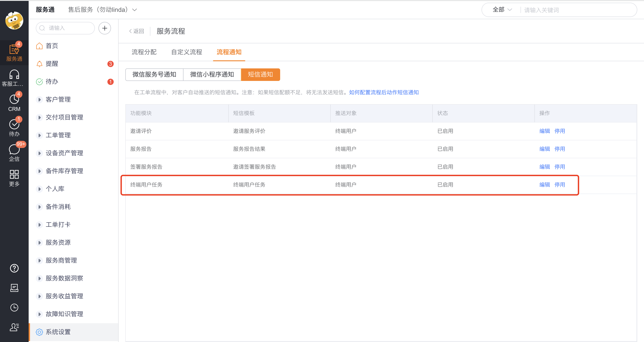The width and height of the screenshot is (644, 342).
Task: Click the clock history icon in the sidebar
Action: point(14,308)
